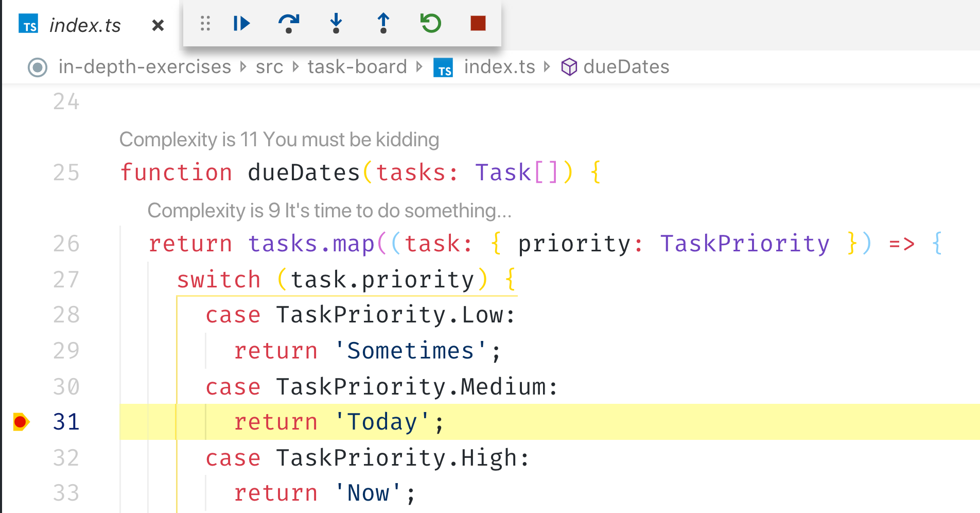Expand chevron after in-depth-exercises breadcrumb
The width and height of the screenshot is (980, 513).
(243, 67)
